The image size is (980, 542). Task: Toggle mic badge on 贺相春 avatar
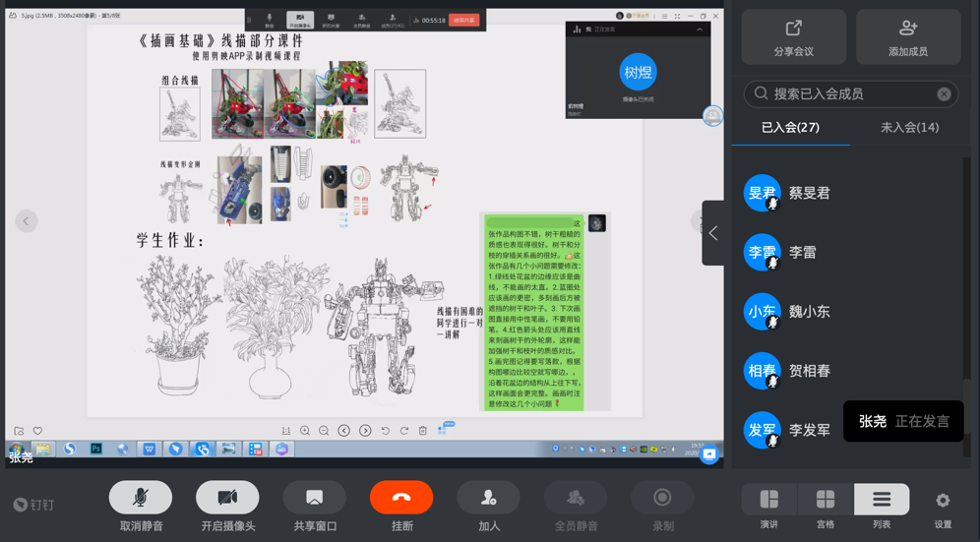click(x=773, y=382)
